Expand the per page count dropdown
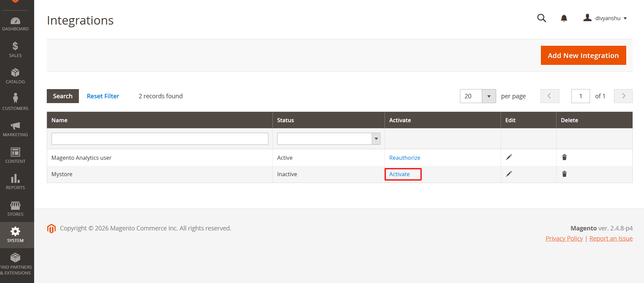 pos(489,96)
